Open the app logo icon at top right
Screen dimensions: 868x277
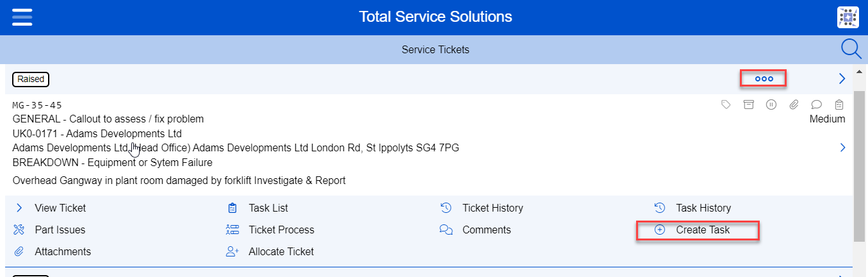click(x=848, y=17)
